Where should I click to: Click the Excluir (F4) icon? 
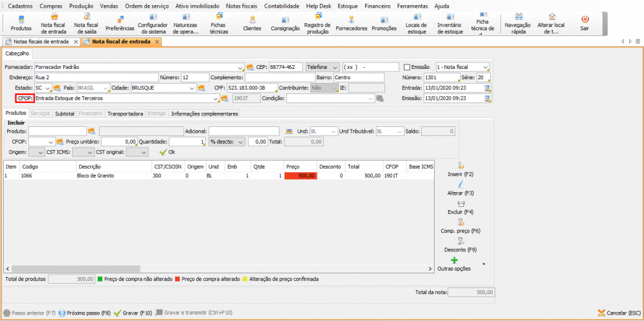(460, 203)
